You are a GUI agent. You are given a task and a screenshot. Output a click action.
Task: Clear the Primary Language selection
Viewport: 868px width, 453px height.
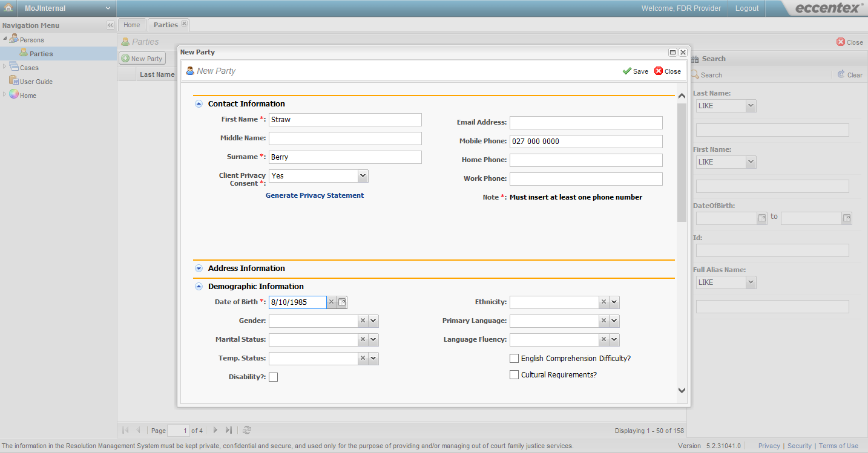coord(603,321)
